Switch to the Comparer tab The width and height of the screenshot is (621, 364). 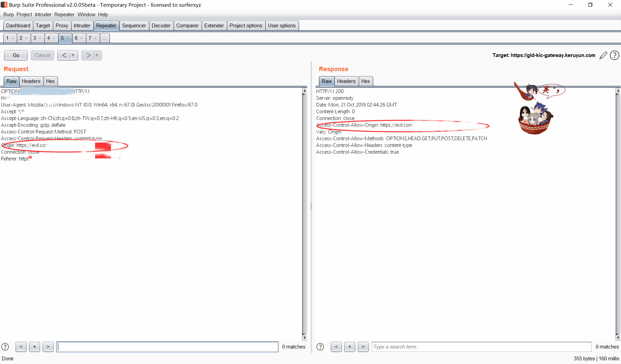(187, 26)
